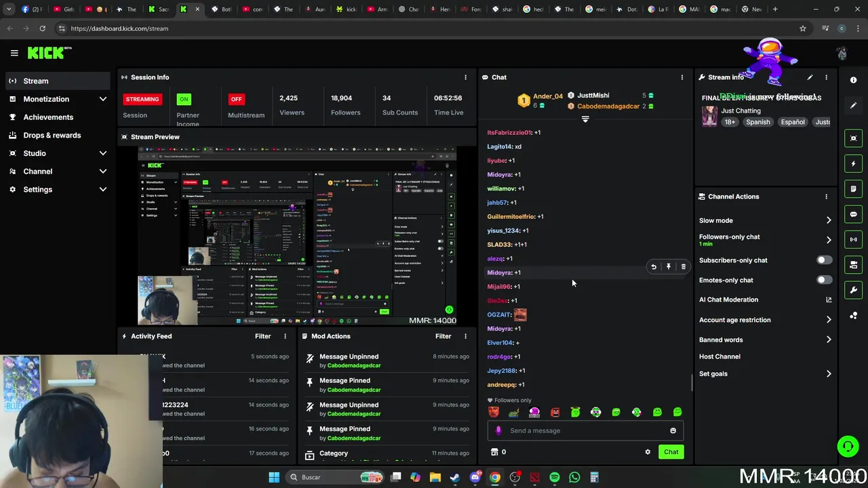Click username OGZAIT in chat

(498, 314)
